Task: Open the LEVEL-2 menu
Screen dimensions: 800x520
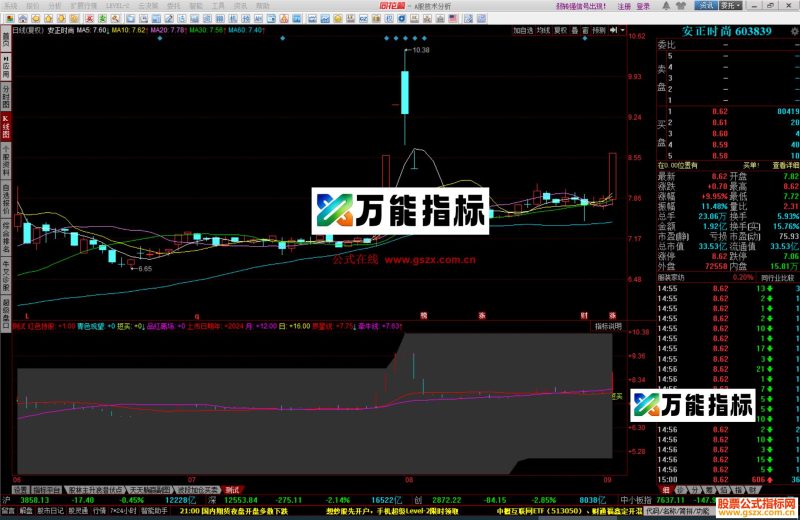Action: (x=118, y=6)
